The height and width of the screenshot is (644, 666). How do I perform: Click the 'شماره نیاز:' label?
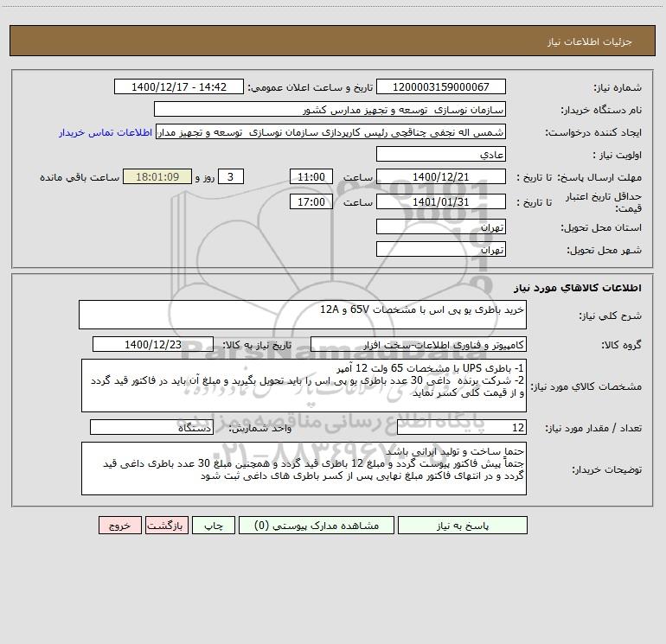point(618,87)
